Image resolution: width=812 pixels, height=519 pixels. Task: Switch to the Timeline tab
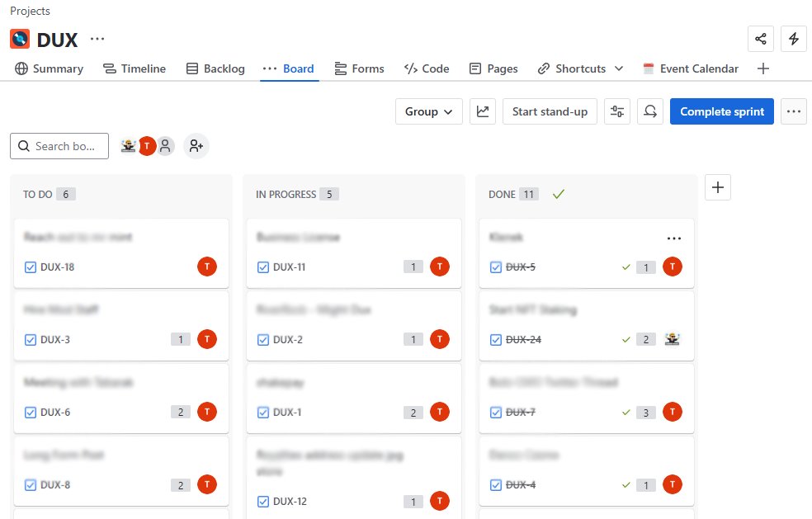[x=135, y=68]
